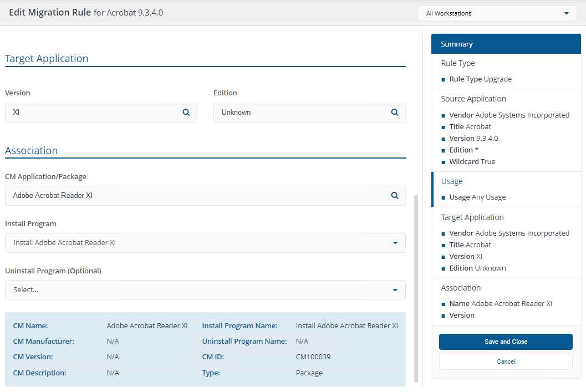
Task: Focus the Version input containing XI
Action: click(x=94, y=112)
